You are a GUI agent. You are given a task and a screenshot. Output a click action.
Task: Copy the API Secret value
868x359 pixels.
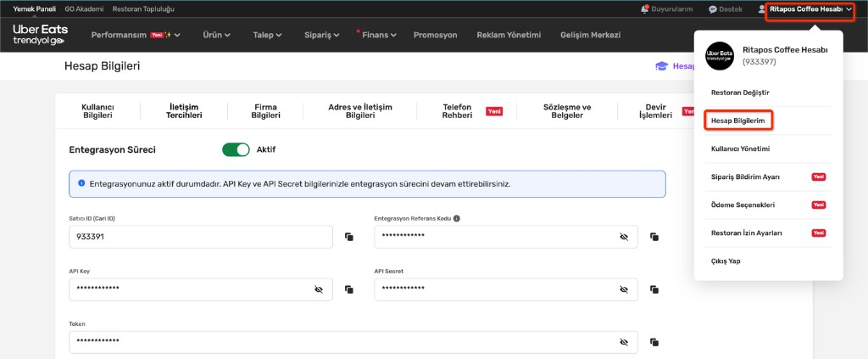[654, 289]
